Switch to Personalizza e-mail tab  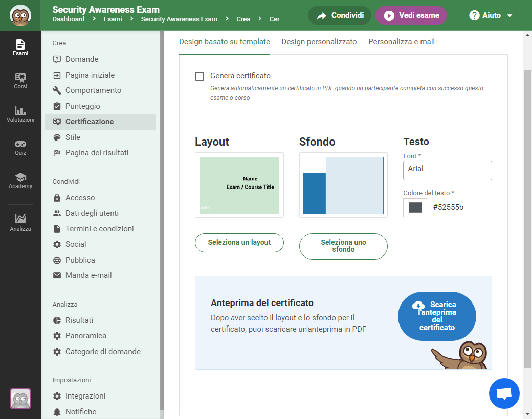pyautogui.click(x=402, y=42)
